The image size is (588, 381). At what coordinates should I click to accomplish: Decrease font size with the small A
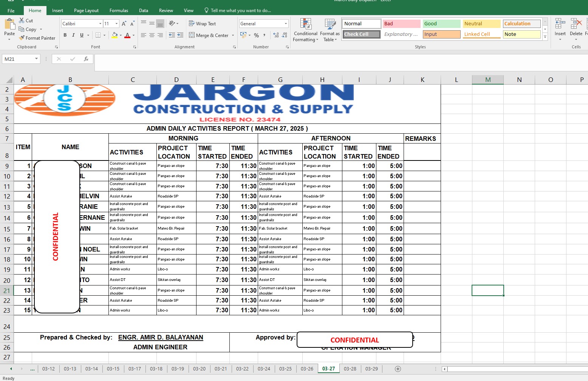pyautogui.click(x=132, y=23)
